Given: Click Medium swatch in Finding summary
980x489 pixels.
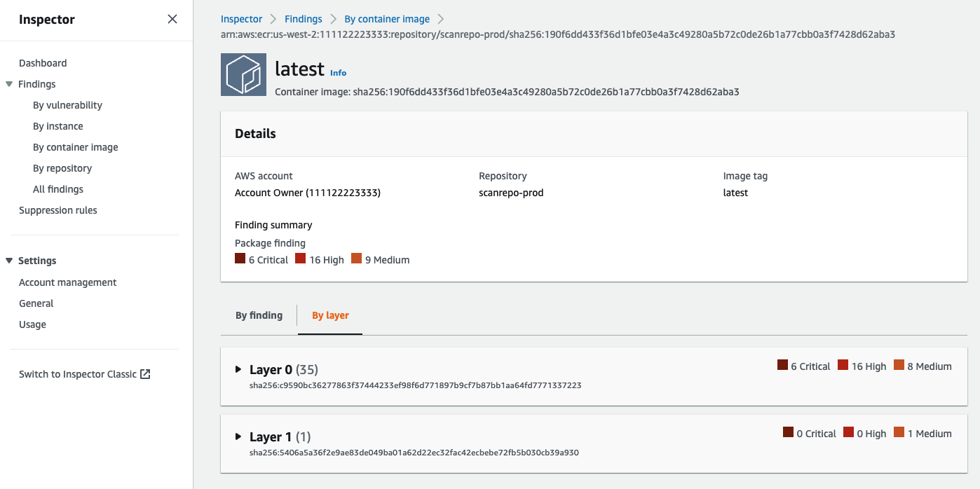Looking at the screenshot, I should 356,259.
